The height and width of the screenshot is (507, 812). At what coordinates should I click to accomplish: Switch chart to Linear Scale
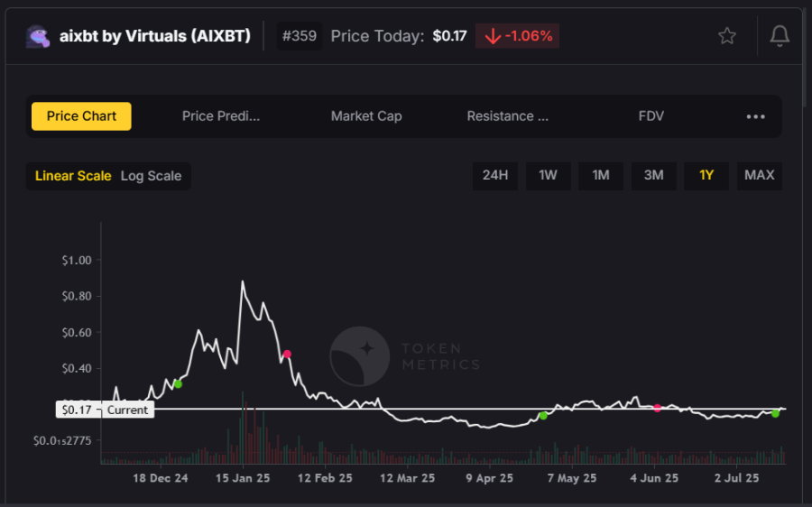73,176
